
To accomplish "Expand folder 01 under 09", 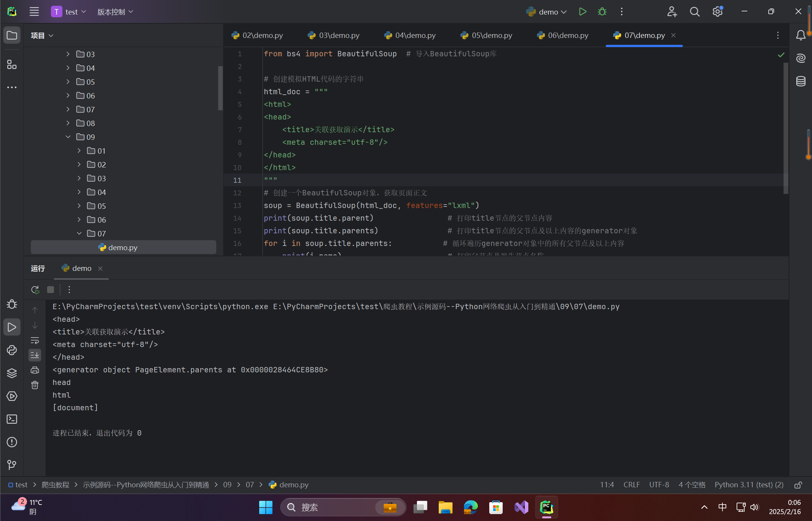I will pyautogui.click(x=79, y=151).
